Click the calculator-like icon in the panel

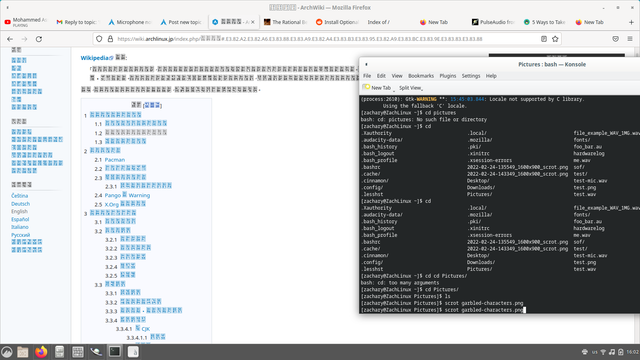point(60,352)
